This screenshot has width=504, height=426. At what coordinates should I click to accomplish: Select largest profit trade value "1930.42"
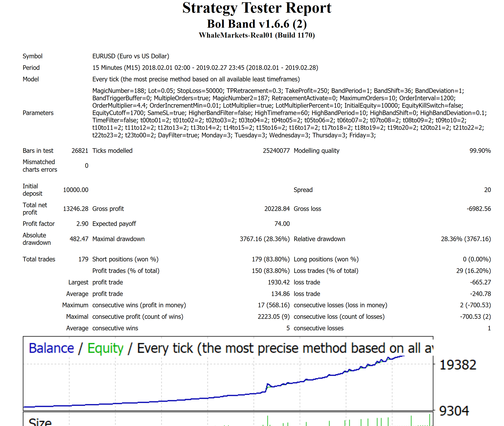point(279,282)
